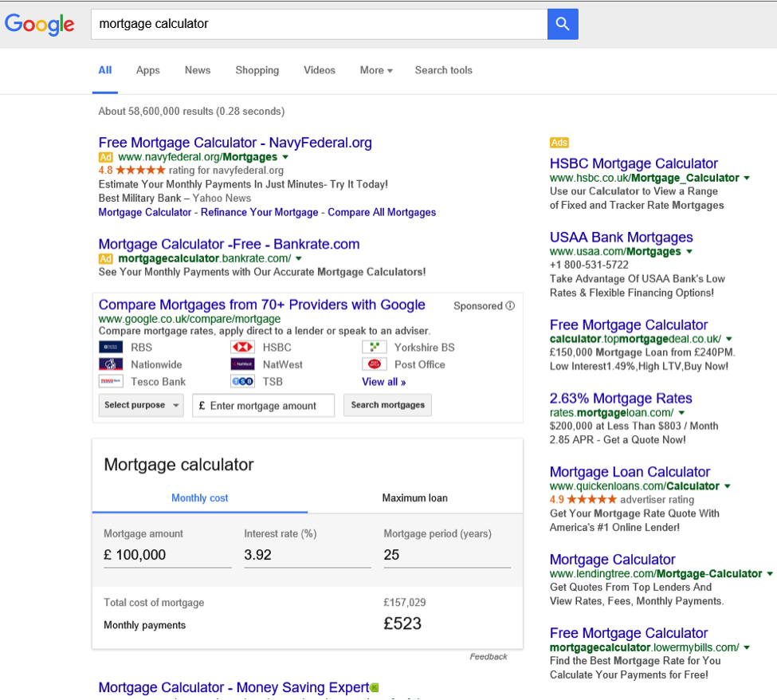Screen dimensions: 777x700
Task: Click the green badge beside Money Saving Expert
Action: (375, 687)
